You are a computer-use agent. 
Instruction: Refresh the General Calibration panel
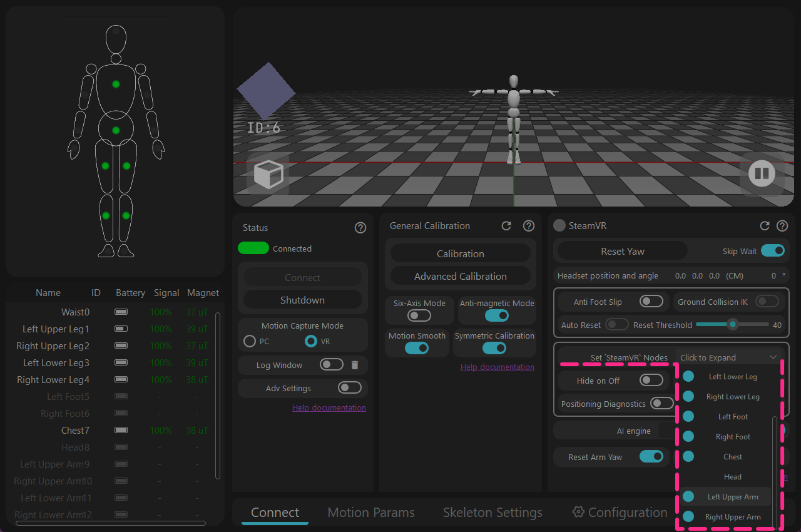pyautogui.click(x=507, y=226)
